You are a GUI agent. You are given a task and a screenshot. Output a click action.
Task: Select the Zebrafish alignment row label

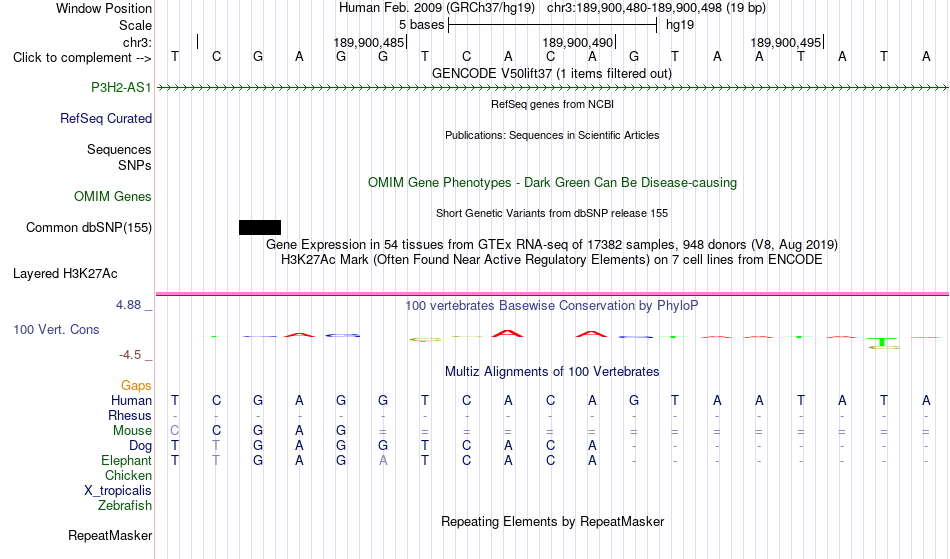(125, 506)
